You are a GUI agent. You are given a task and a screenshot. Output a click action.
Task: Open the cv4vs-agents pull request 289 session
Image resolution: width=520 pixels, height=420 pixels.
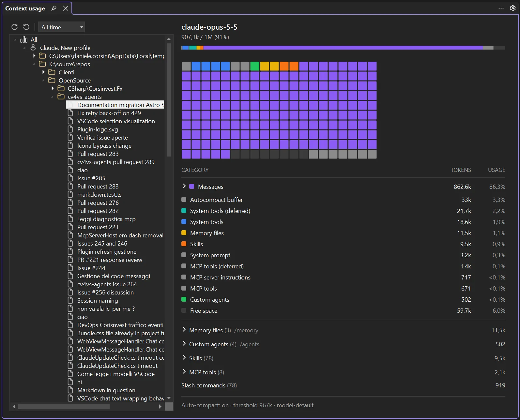(x=116, y=162)
